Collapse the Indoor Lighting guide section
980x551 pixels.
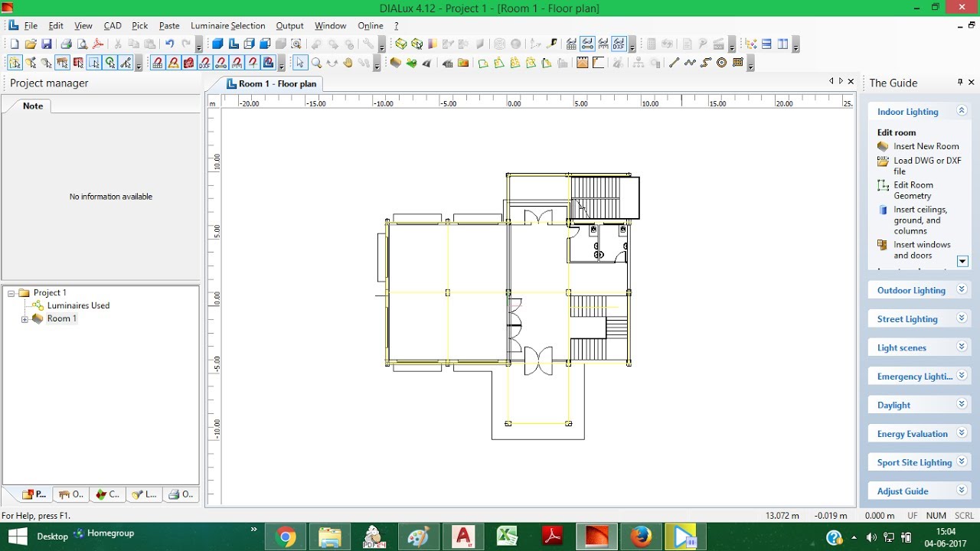[x=962, y=111]
